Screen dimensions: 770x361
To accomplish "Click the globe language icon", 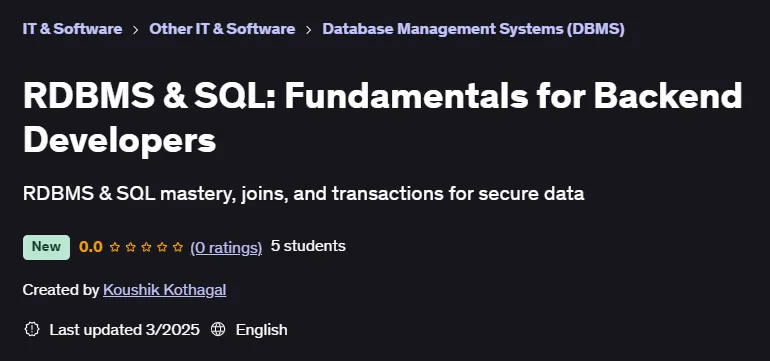I will [218, 329].
